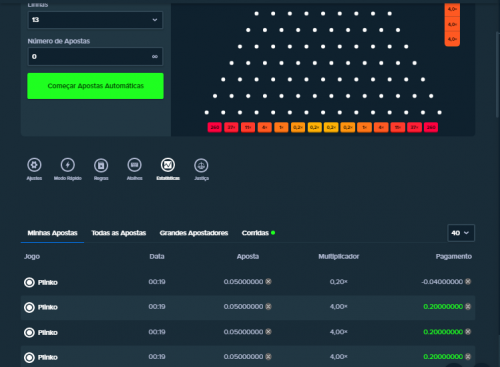Switch to the Grandes Apostadores tab
500x367 pixels.
(x=194, y=233)
